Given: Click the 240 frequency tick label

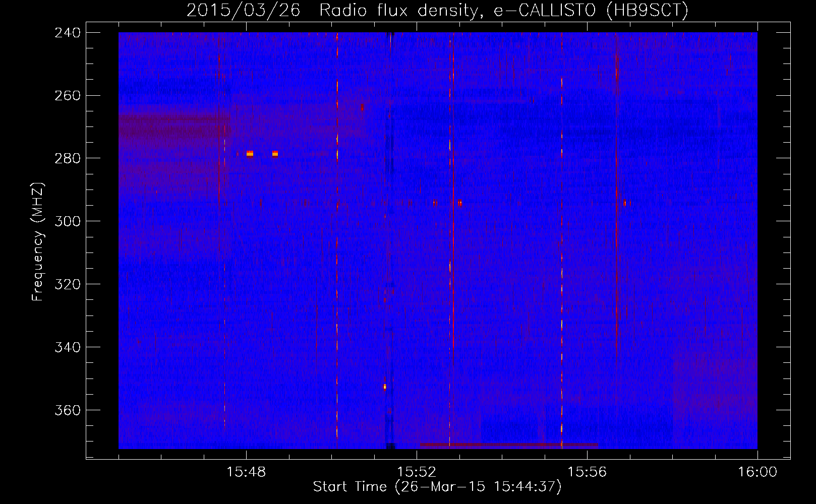Looking at the screenshot, I should (68, 33).
